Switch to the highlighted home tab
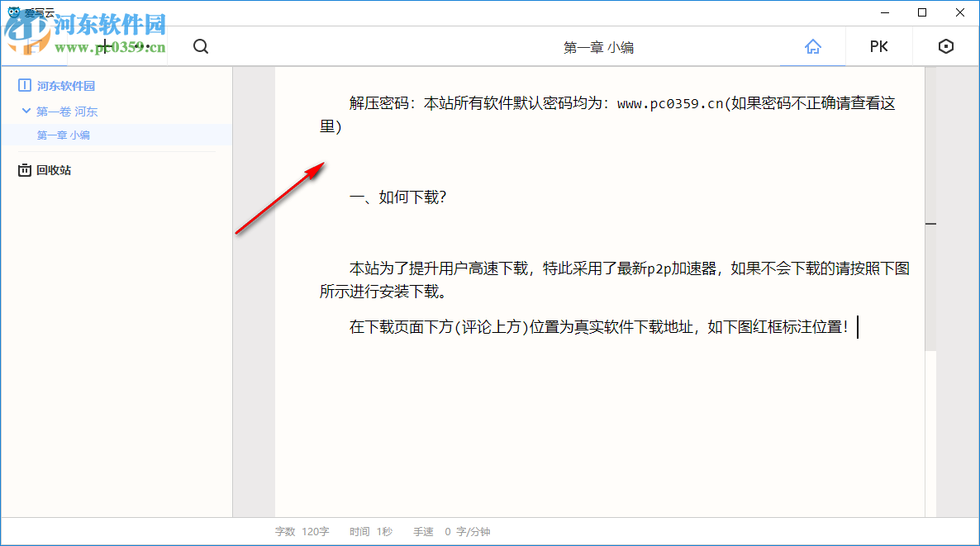 (812, 46)
